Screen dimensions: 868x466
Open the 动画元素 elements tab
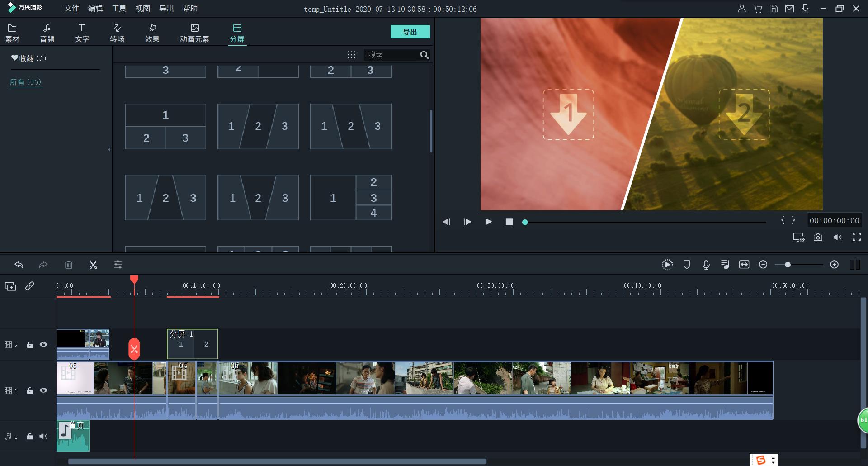click(194, 33)
